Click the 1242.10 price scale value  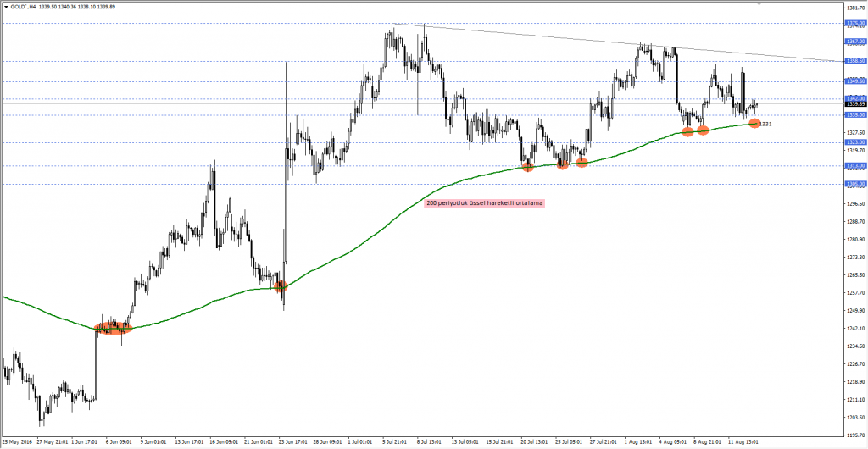[x=856, y=329]
